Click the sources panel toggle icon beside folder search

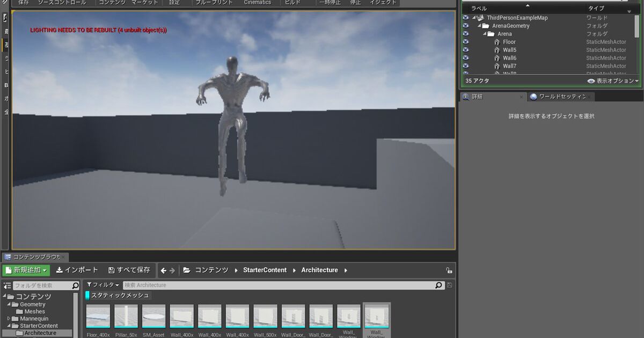coord(7,285)
